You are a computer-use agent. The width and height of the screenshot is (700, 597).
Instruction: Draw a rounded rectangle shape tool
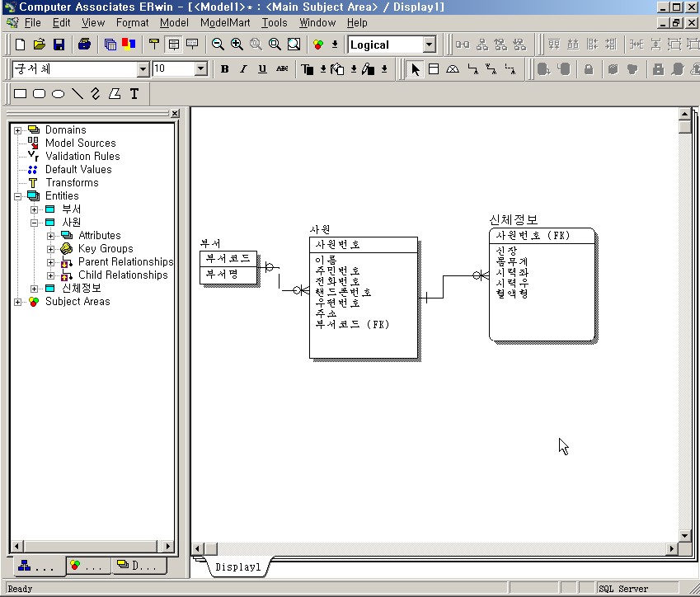click(x=40, y=94)
